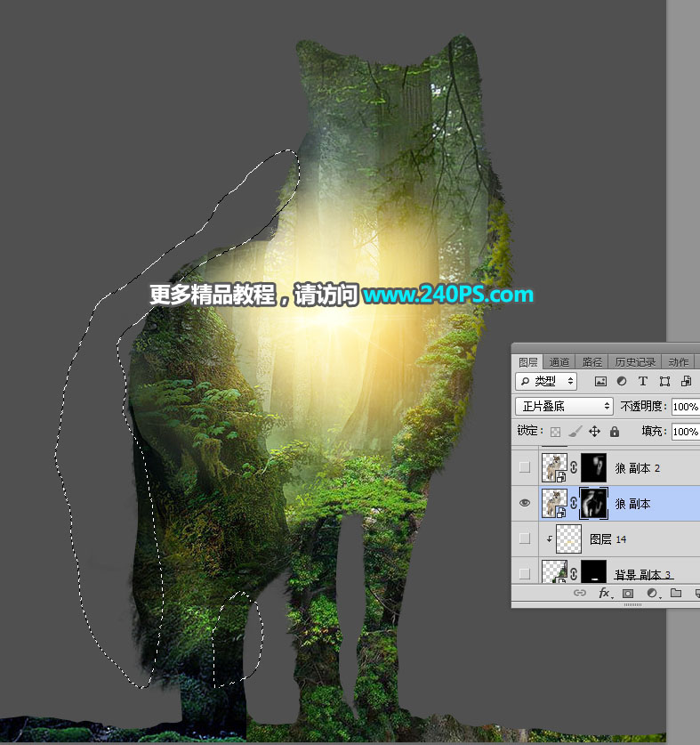Show the 狼 副本 2 layer
The width and height of the screenshot is (700, 745).
(525, 467)
